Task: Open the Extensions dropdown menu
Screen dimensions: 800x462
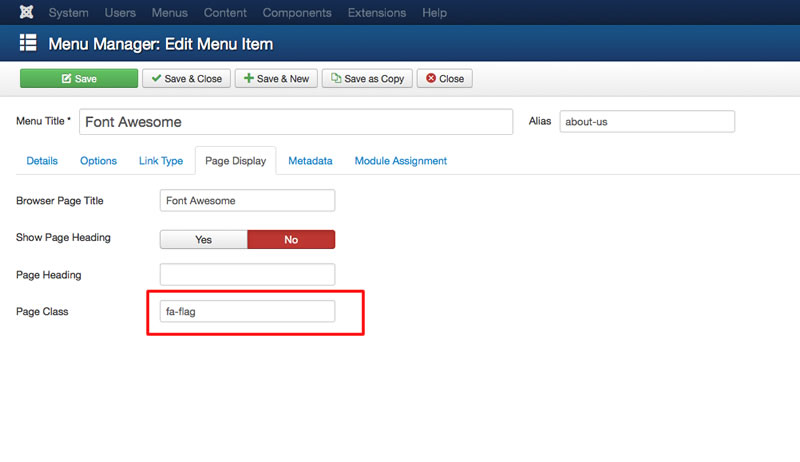Action: [x=377, y=13]
